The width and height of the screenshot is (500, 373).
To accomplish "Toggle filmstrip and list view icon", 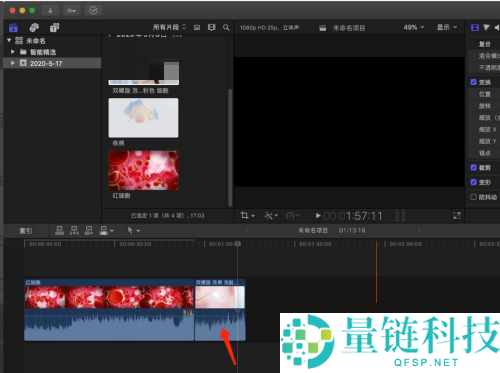I will coord(197,27).
